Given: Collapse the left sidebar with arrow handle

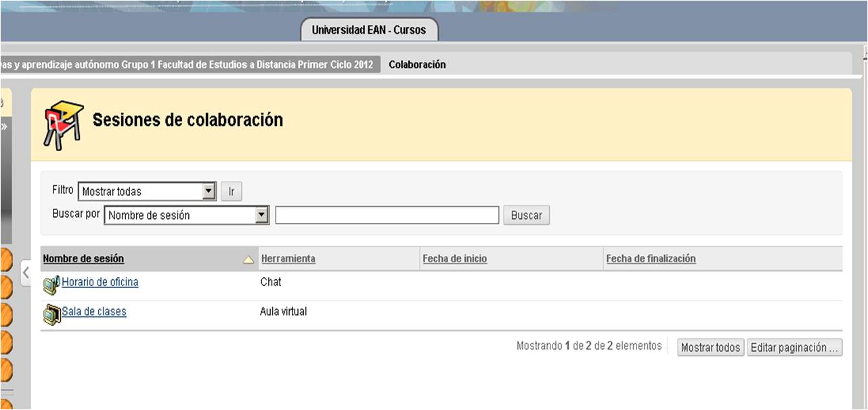Looking at the screenshot, I should click(x=26, y=273).
